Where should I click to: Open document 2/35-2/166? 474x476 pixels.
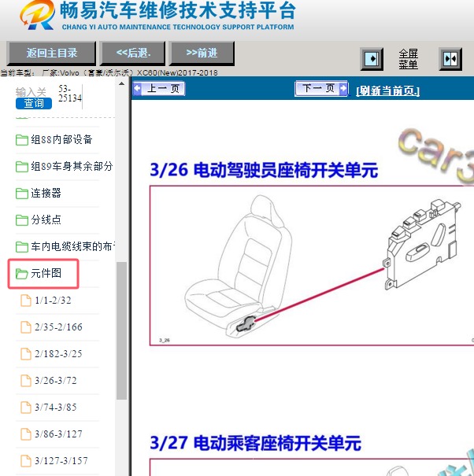coord(58,327)
